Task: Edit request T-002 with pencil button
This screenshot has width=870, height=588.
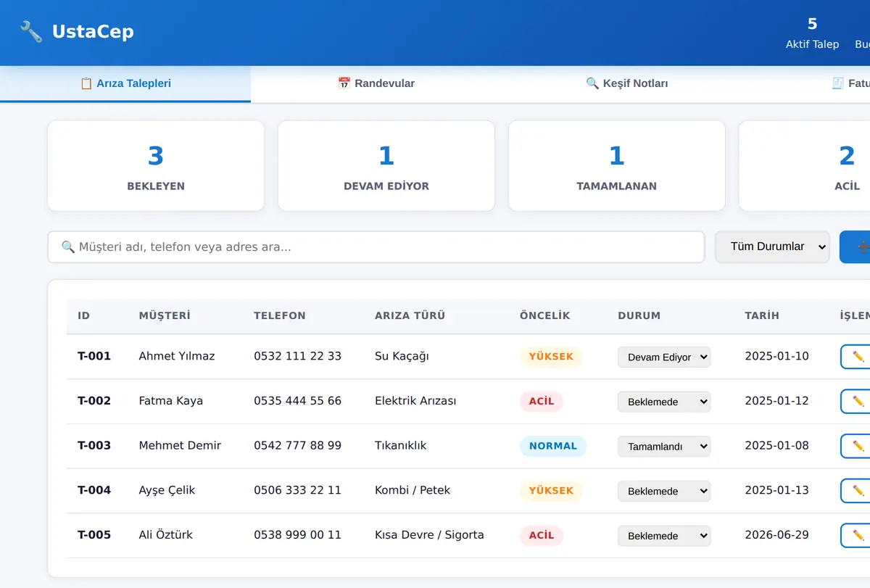Action: 857,401
